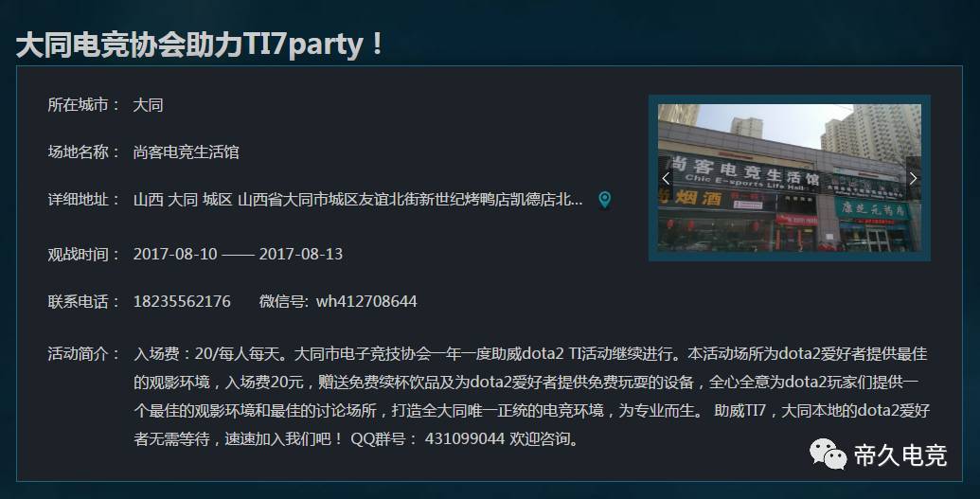Click the viewing date range 2017-08-10 to 2017-08-13

[x=238, y=254]
